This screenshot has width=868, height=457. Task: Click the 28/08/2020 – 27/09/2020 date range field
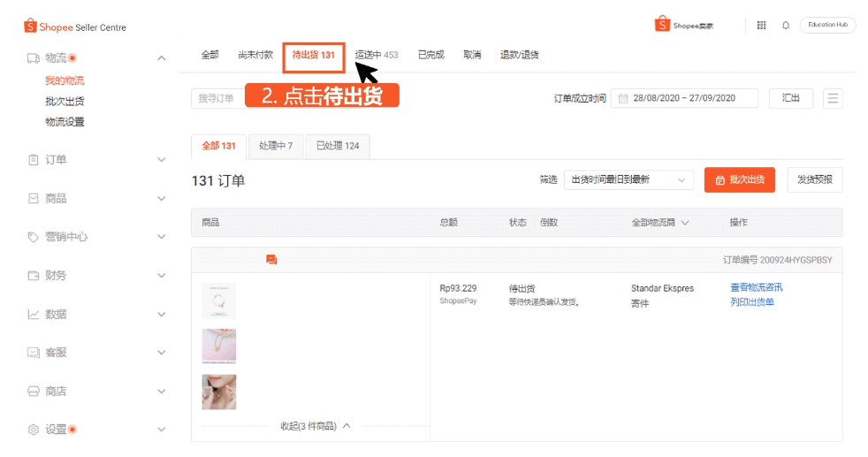[x=684, y=98]
